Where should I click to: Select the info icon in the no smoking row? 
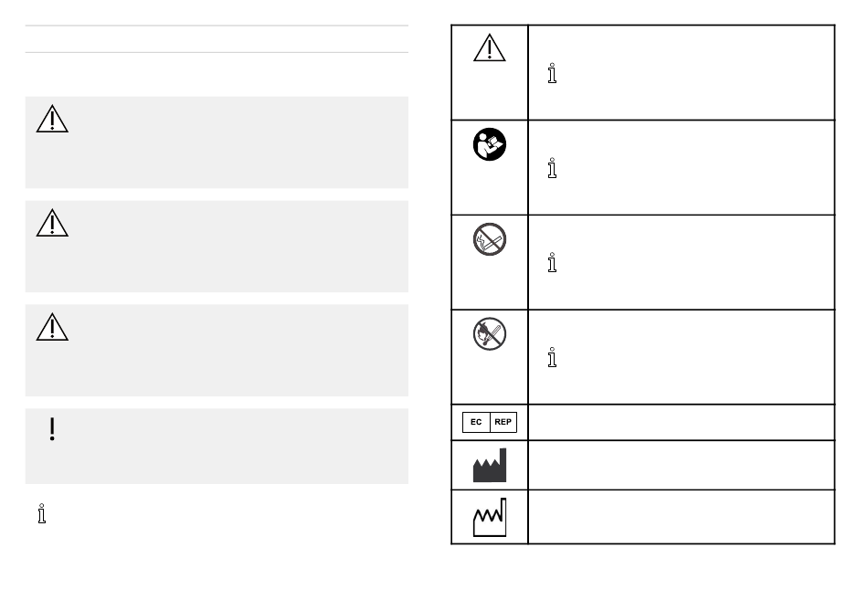(x=552, y=262)
